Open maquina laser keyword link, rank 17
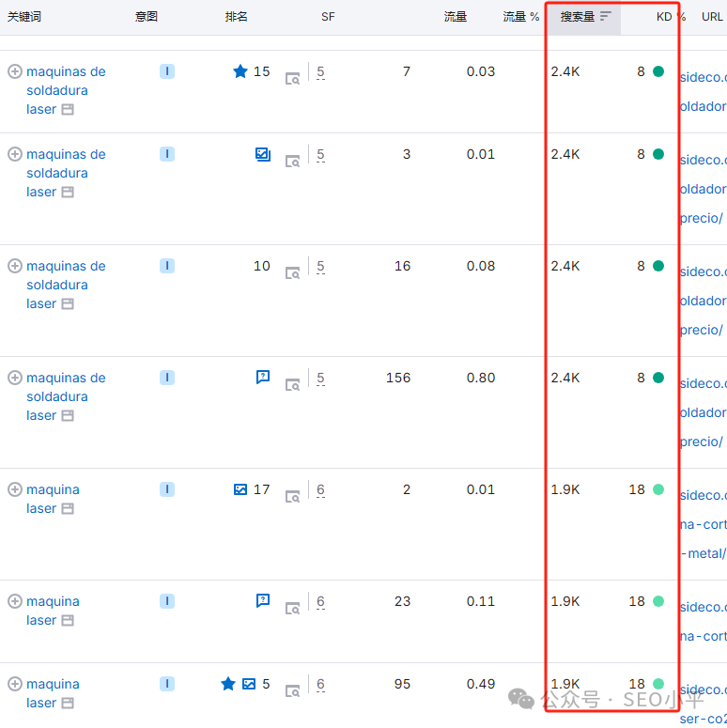727x728 pixels. point(53,499)
